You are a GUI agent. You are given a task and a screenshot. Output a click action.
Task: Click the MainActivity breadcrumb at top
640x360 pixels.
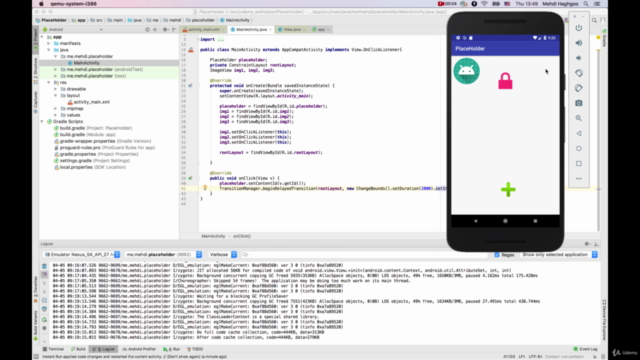[x=235, y=20]
